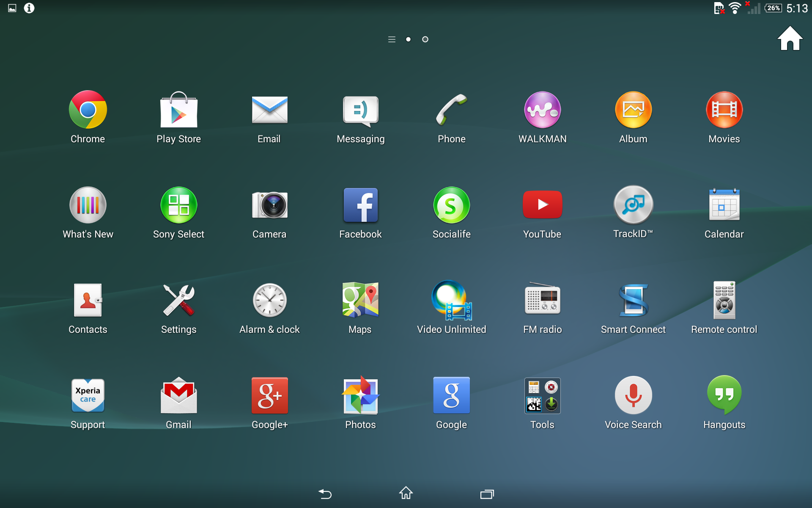This screenshot has height=508, width=812.
Task: Open the app drawer sort menu
Action: pyautogui.click(x=392, y=39)
